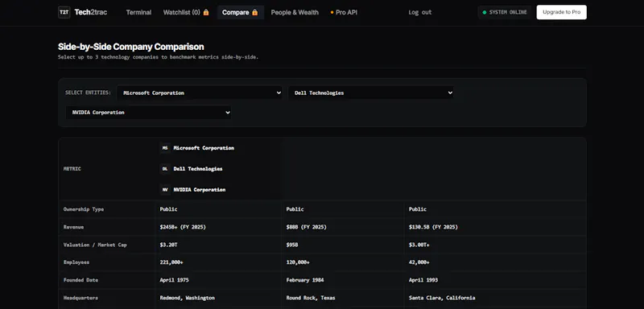The height and width of the screenshot is (309, 644).
Task: Select the Compare tab
Action: point(241,12)
